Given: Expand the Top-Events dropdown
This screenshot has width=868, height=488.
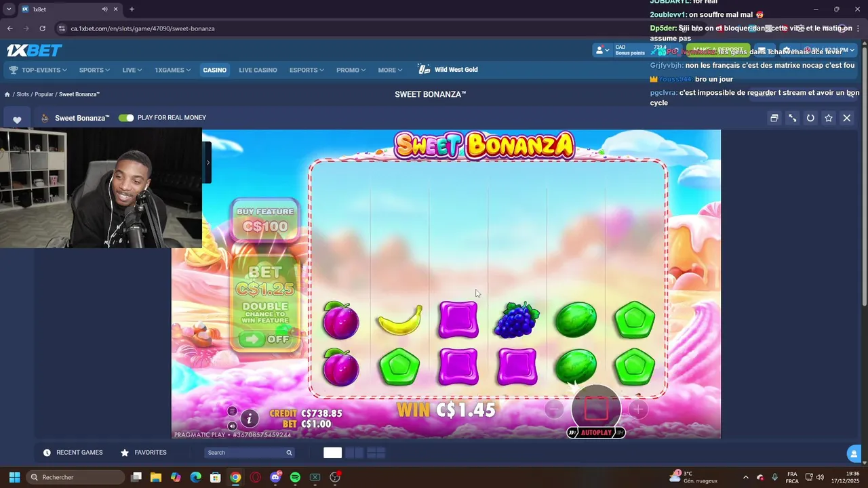Looking at the screenshot, I should coord(38,70).
